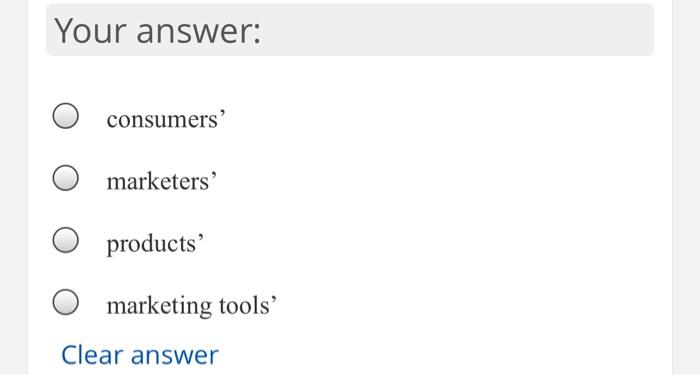Pick marketers' as the answer

[x=66, y=178]
